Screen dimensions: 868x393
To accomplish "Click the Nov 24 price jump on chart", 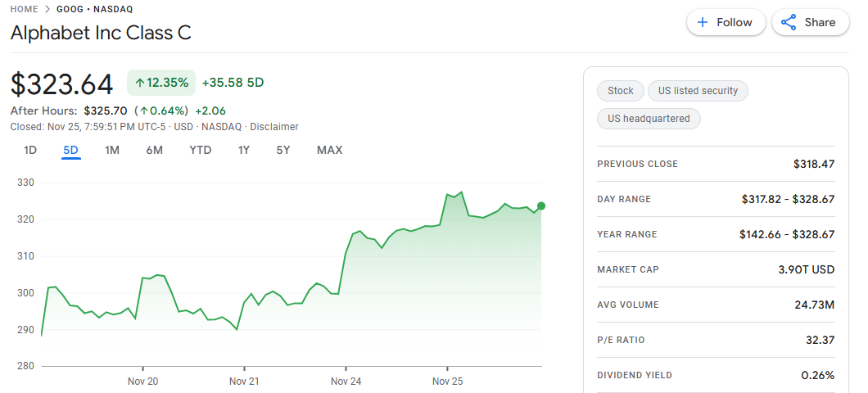I will (346, 254).
